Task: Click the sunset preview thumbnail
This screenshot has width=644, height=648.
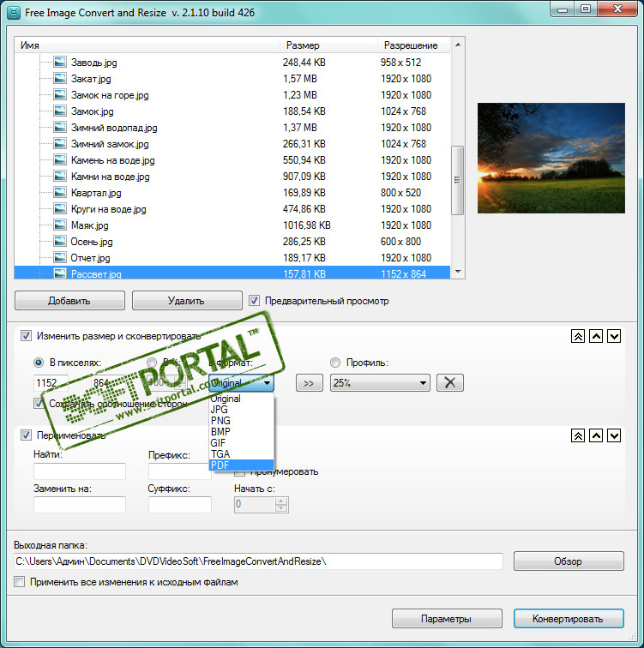Action: pyautogui.click(x=551, y=159)
